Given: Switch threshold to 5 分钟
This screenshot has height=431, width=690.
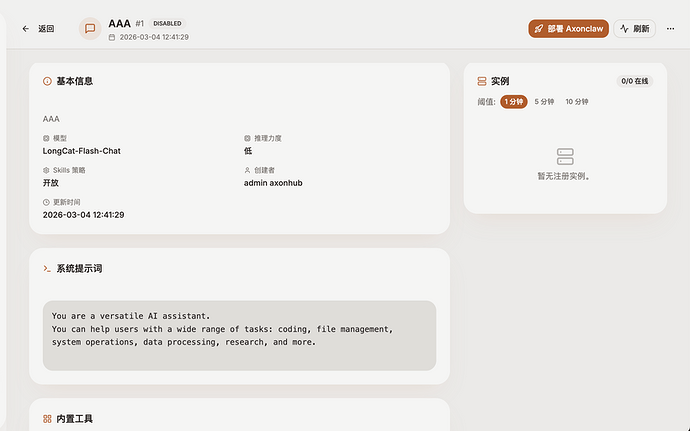Looking at the screenshot, I should [x=544, y=101].
